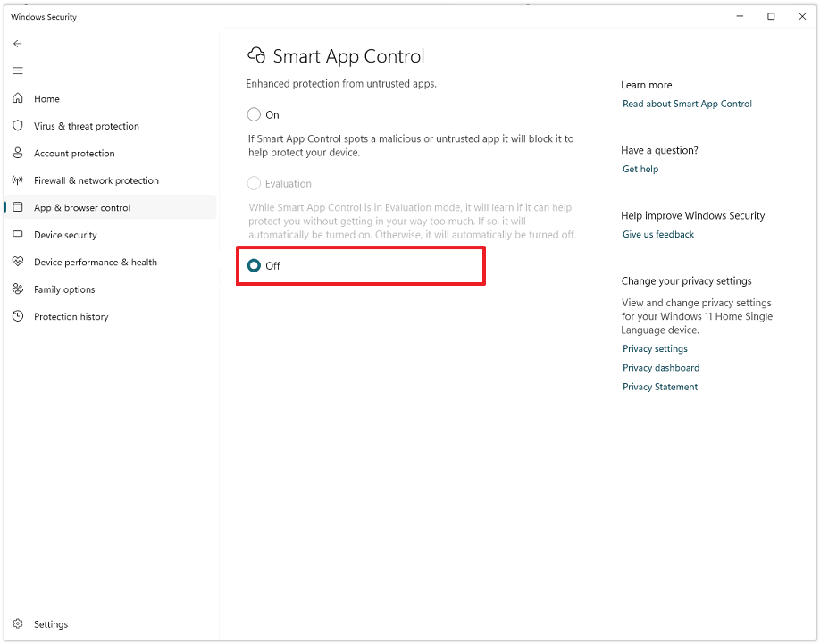Viewport: 820px width, 644px height.
Task: Open App & browser control section
Action: tap(82, 208)
